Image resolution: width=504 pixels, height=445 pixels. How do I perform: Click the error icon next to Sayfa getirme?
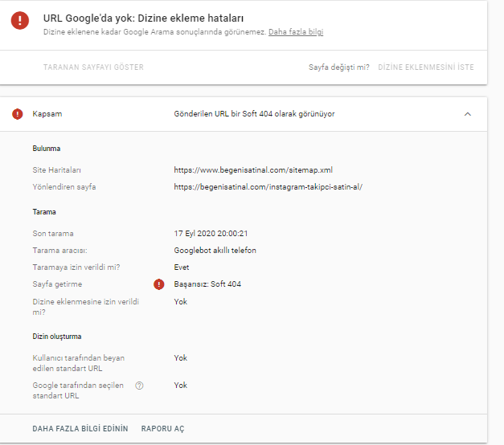(x=158, y=284)
